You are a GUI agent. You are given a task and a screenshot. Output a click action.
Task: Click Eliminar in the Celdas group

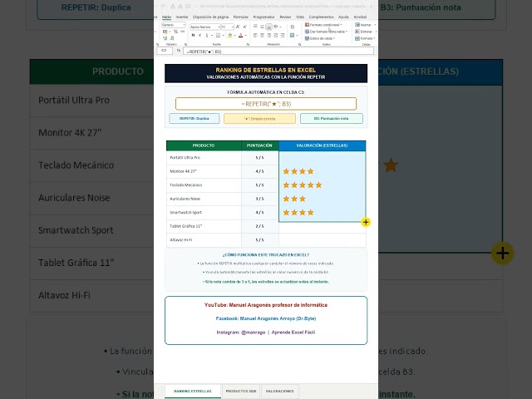[x=364, y=32]
